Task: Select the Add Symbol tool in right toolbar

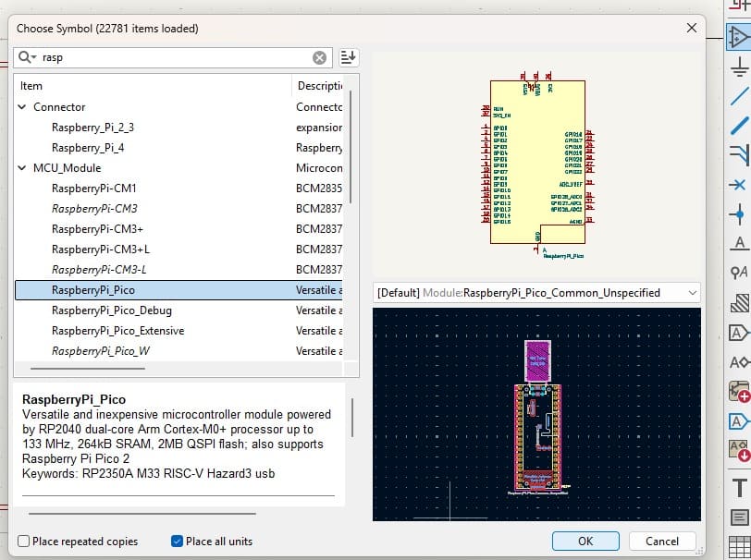Action: tap(739, 37)
